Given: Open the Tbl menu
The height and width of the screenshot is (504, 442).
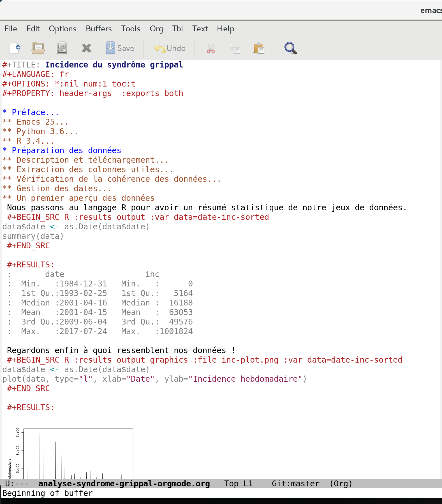Looking at the screenshot, I should 177,29.
